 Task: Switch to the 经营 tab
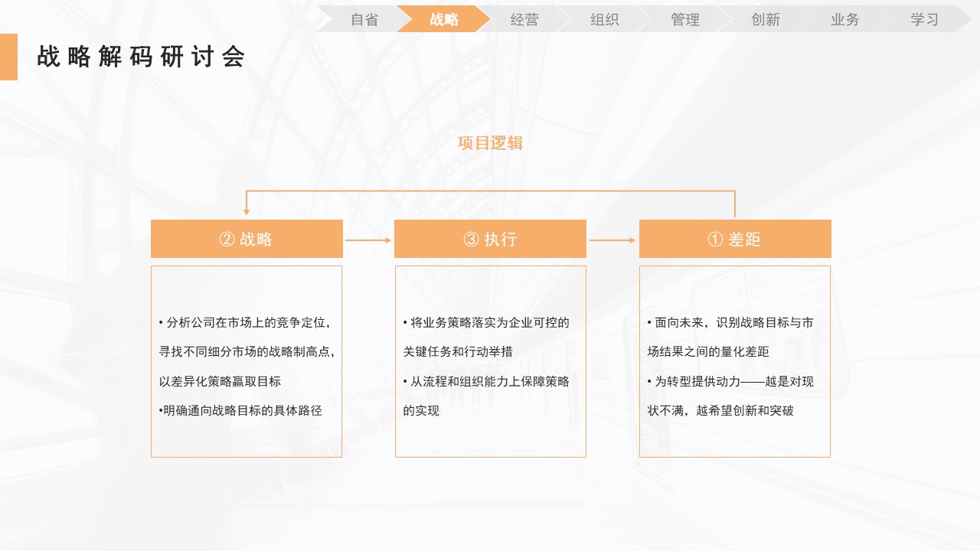[x=524, y=19]
